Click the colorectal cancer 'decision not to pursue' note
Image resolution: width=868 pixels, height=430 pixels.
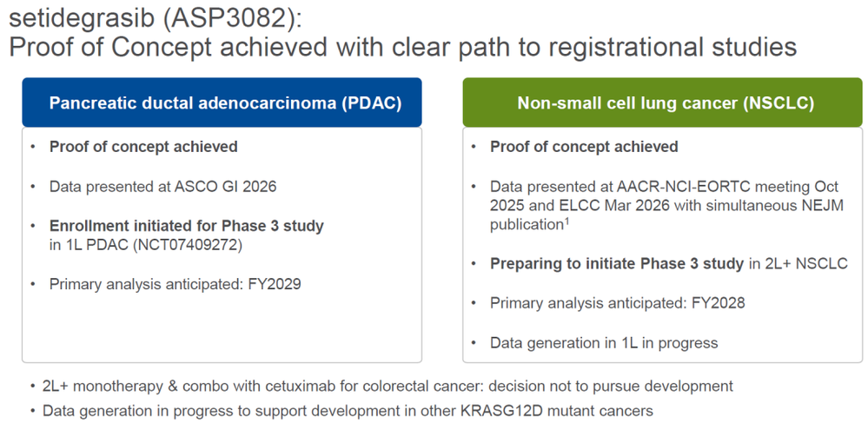[387, 386]
